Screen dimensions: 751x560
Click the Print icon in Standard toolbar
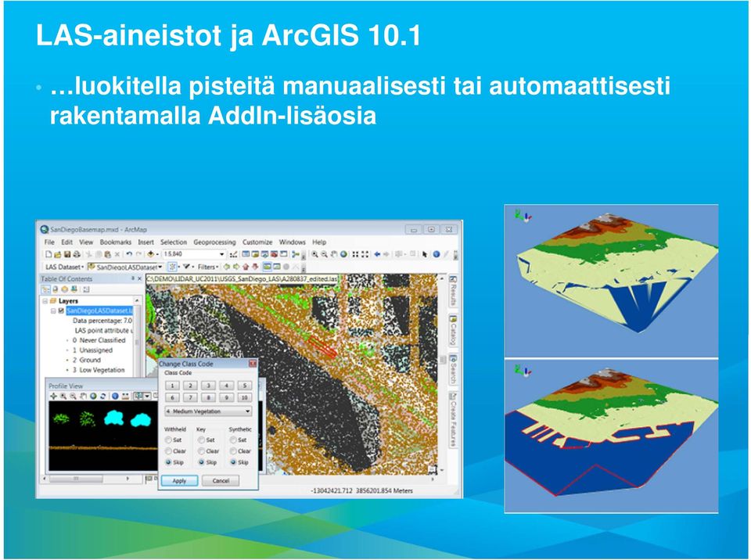[x=76, y=254]
